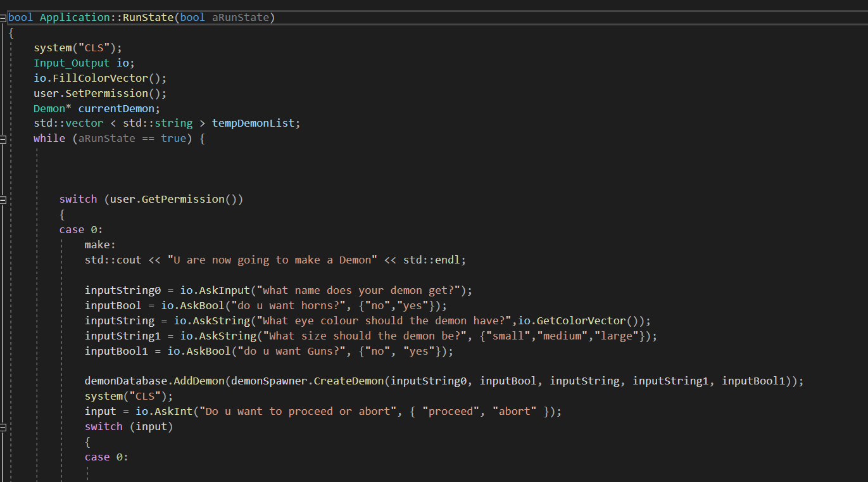The image size is (868, 482).
Task: Click the CreateDemon method call
Action: pos(349,381)
